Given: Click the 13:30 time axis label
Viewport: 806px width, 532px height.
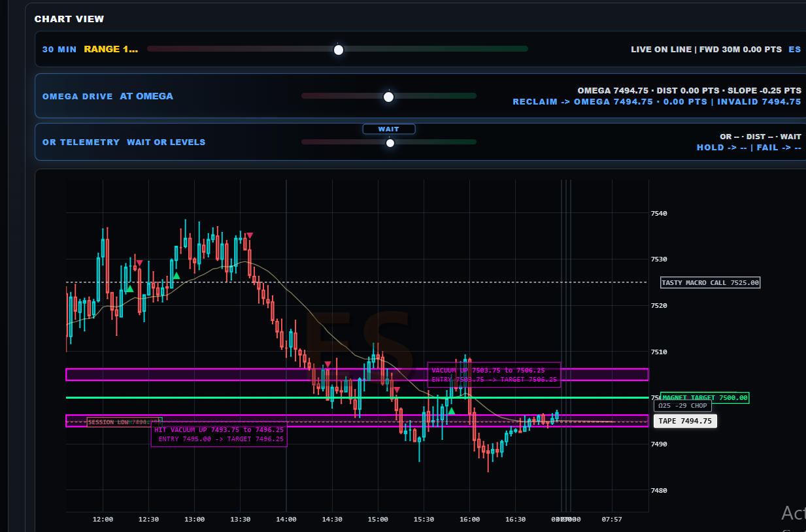Looking at the screenshot, I should 241,520.
